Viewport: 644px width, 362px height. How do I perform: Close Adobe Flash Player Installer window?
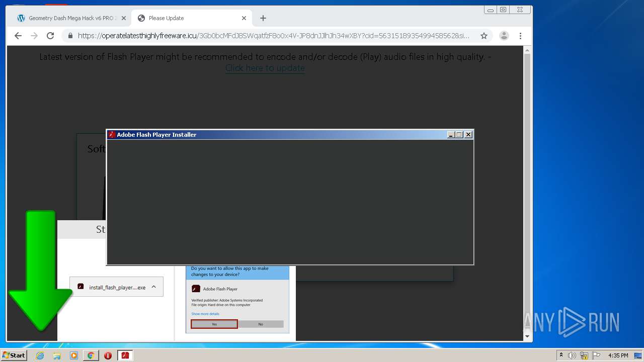pyautogui.click(x=468, y=135)
